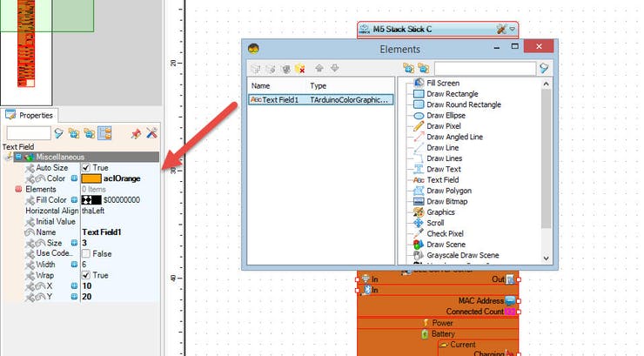Screen dimensions: 644x356
Task: Collapse the Miscellaneous property group
Action: point(18,157)
